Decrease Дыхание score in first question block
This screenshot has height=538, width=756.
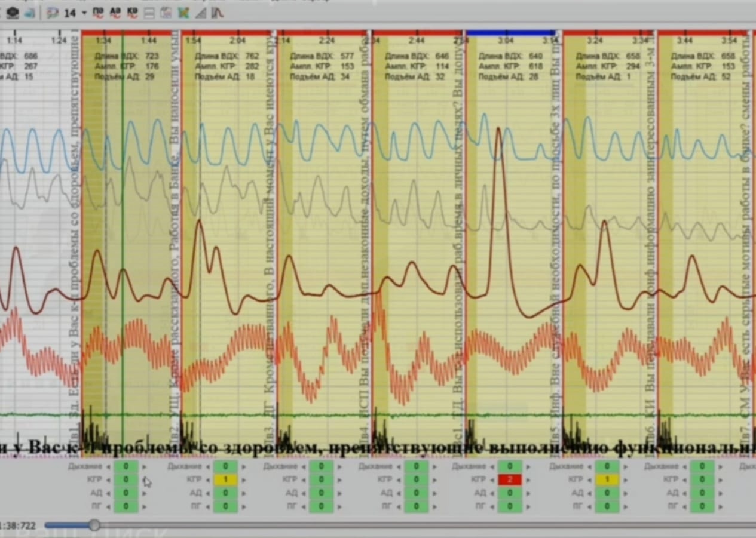tap(108, 466)
